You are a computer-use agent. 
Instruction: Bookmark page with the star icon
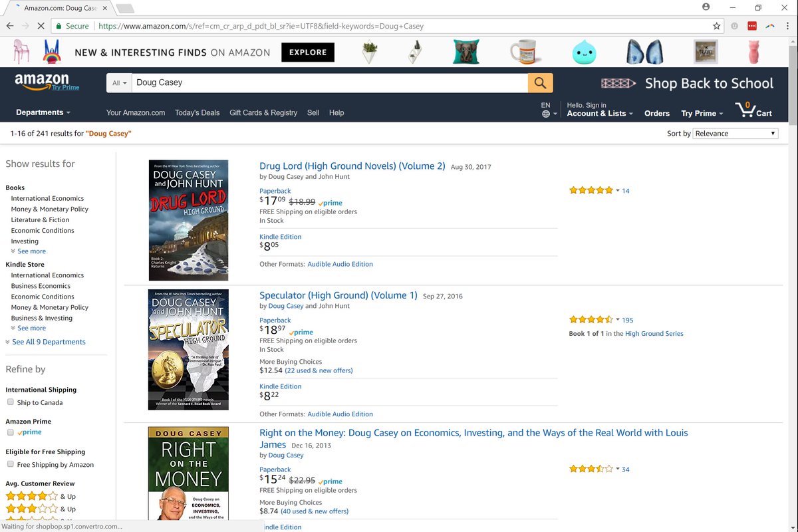click(716, 26)
